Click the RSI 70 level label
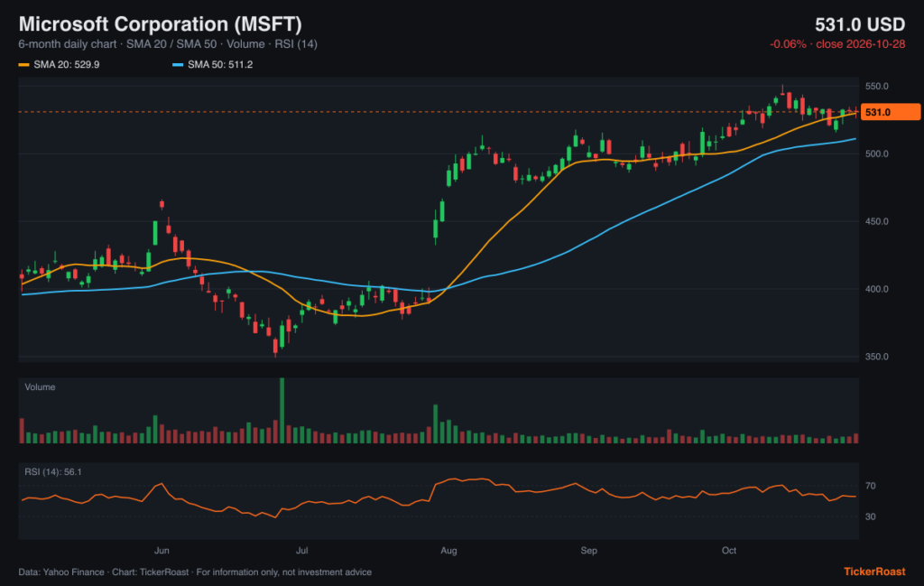Image resolution: width=924 pixels, height=586 pixels. coord(871,487)
